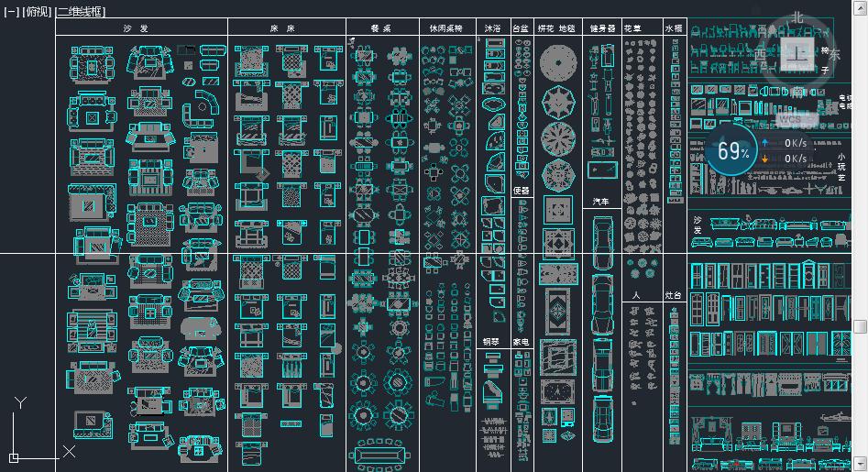This screenshot has width=868, height=472.
Task: Select the 床床 column header text
Action: (x=282, y=27)
